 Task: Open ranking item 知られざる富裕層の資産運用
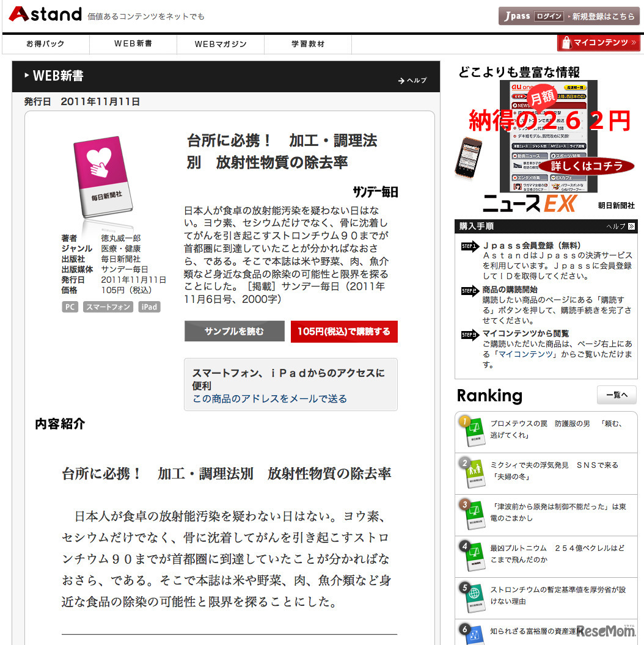pos(535,631)
